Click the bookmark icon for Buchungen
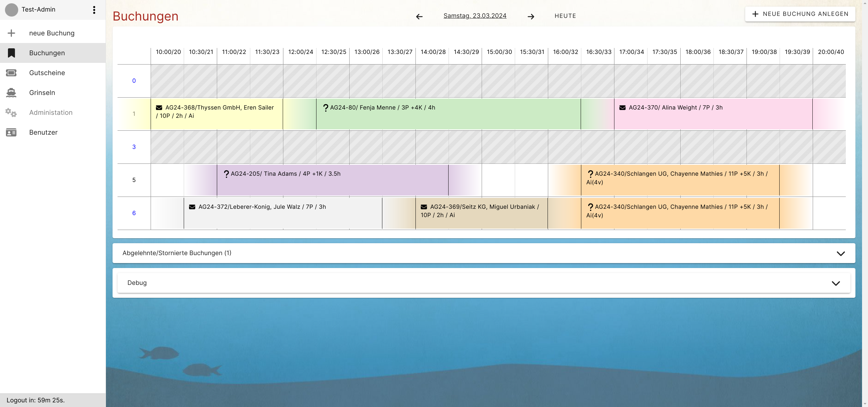The width and height of the screenshot is (868, 407). (x=12, y=53)
